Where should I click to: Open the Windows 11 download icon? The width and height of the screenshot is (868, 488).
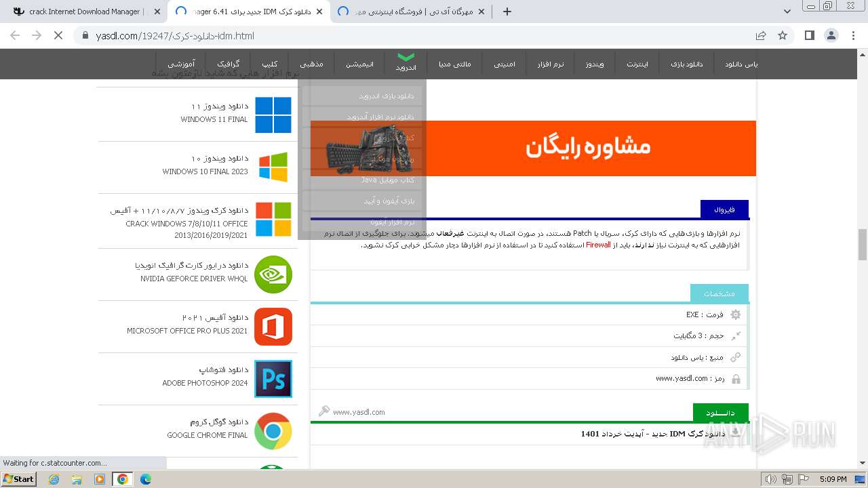273,115
